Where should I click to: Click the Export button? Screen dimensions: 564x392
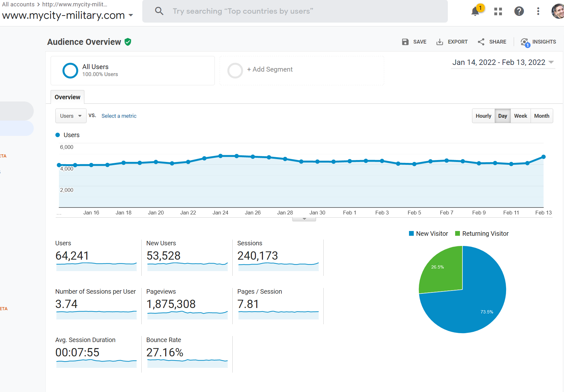tap(452, 42)
